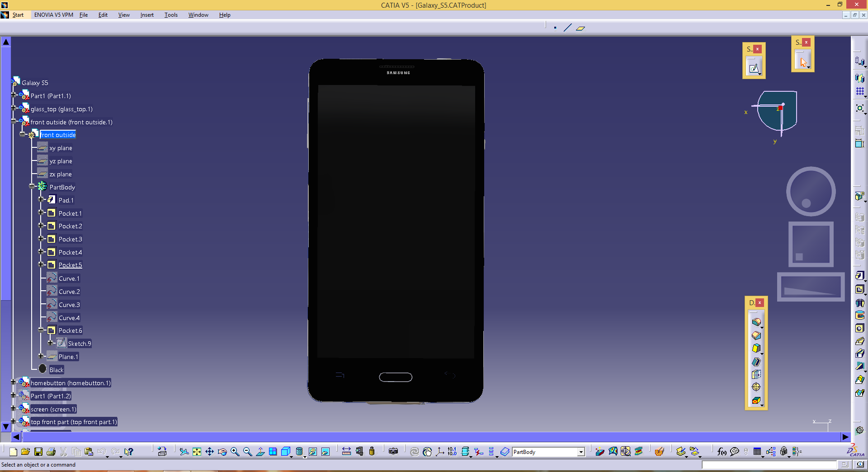The image size is (868, 472).
Task: Select screen (screen.1) in the tree
Action: (53, 409)
